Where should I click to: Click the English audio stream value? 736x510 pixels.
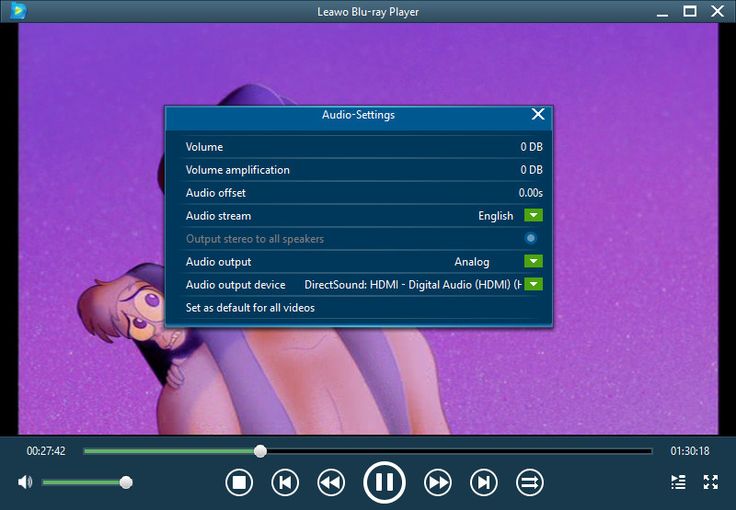click(496, 216)
